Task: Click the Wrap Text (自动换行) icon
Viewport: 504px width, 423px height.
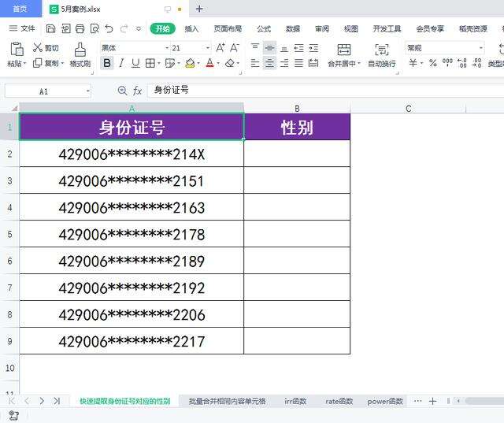Action: click(382, 49)
